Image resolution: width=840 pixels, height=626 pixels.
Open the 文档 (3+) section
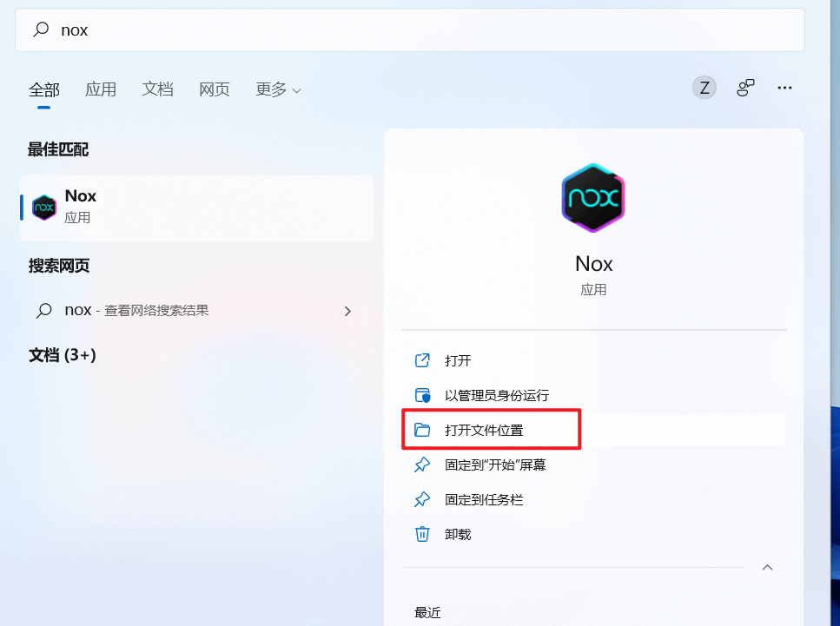(x=63, y=355)
